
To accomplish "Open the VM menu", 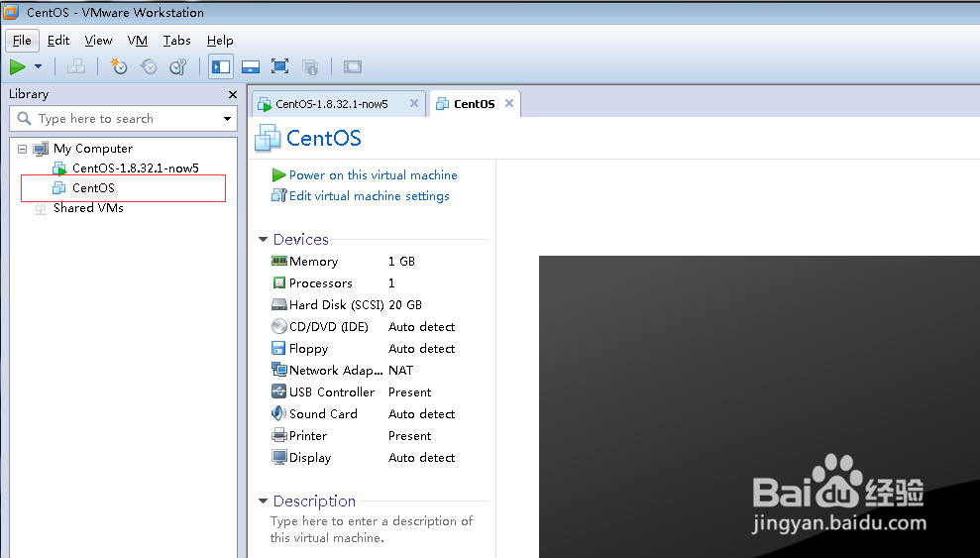I will (x=138, y=41).
